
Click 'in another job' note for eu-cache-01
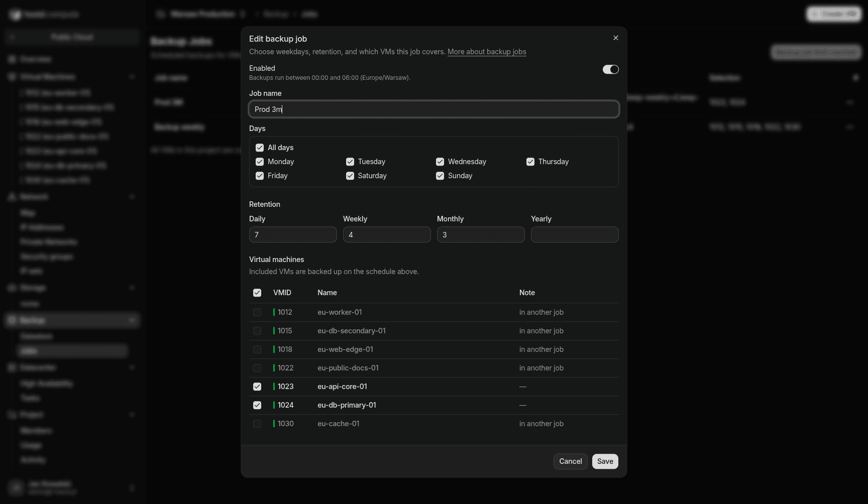541,424
